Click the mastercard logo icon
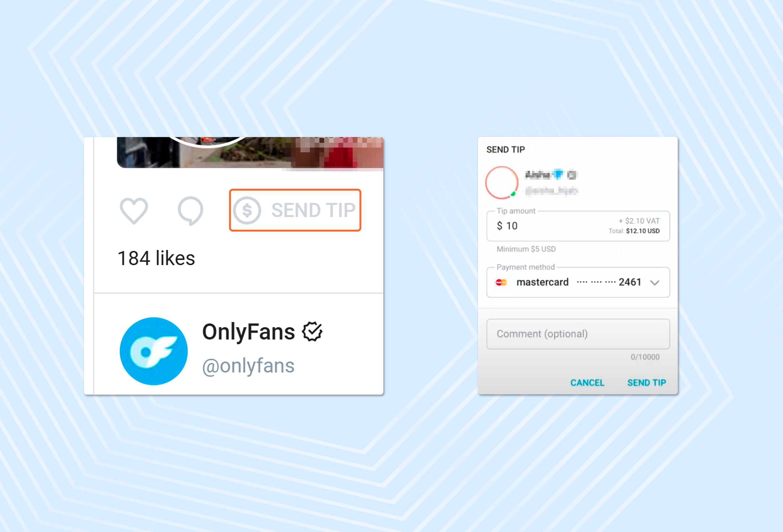Screen dimensions: 783x532 tap(501, 282)
